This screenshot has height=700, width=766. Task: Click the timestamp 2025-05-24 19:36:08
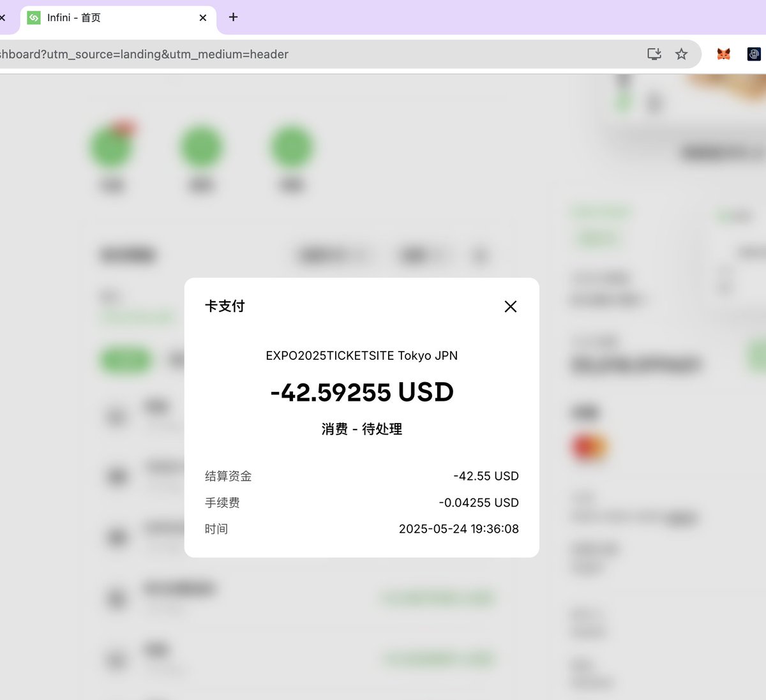tap(458, 528)
